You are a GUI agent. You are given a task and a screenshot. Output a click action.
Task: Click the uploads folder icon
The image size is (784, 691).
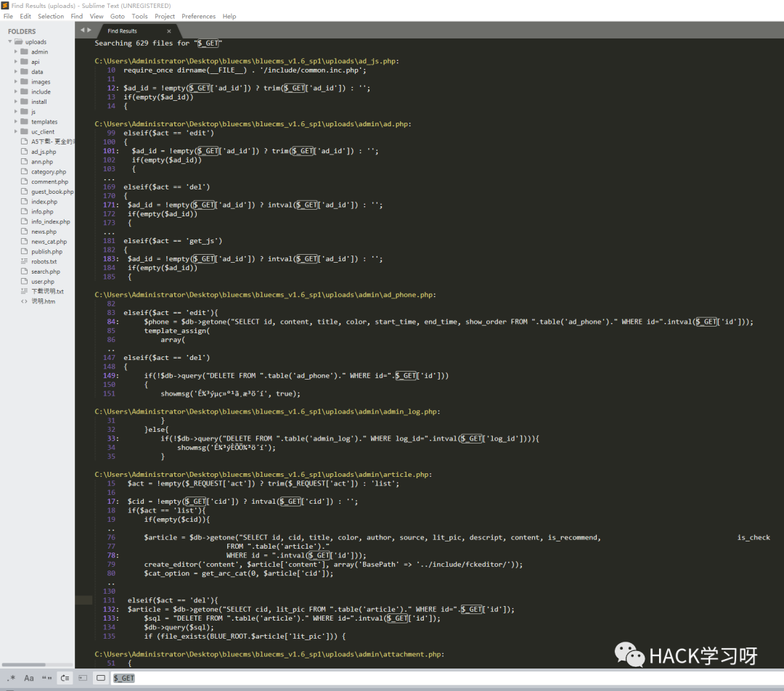click(19, 41)
